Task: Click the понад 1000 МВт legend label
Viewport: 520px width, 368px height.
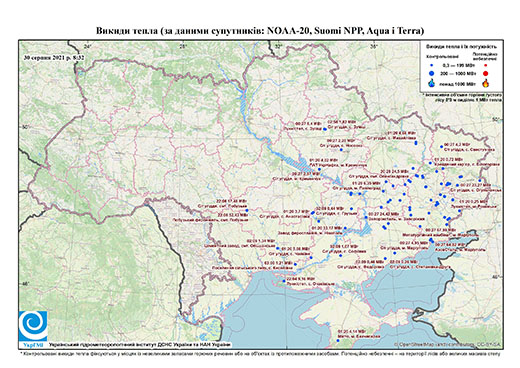Action: (x=458, y=83)
